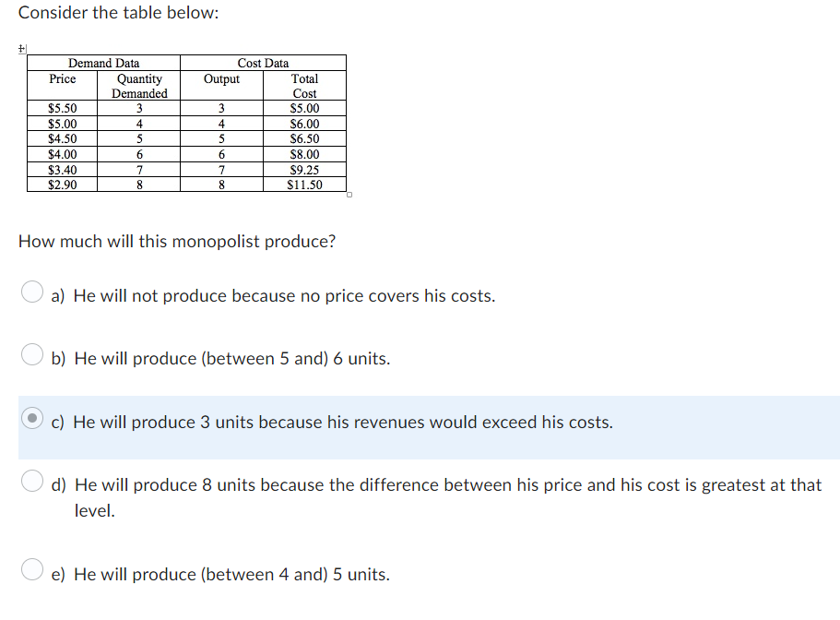The width and height of the screenshot is (840, 620).
Task: Select the Price column header
Action: tap(62, 79)
